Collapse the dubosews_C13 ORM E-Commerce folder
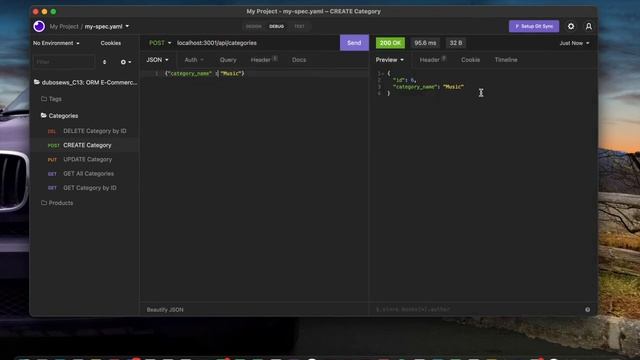This screenshot has height=360, width=640. click(85, 82)
